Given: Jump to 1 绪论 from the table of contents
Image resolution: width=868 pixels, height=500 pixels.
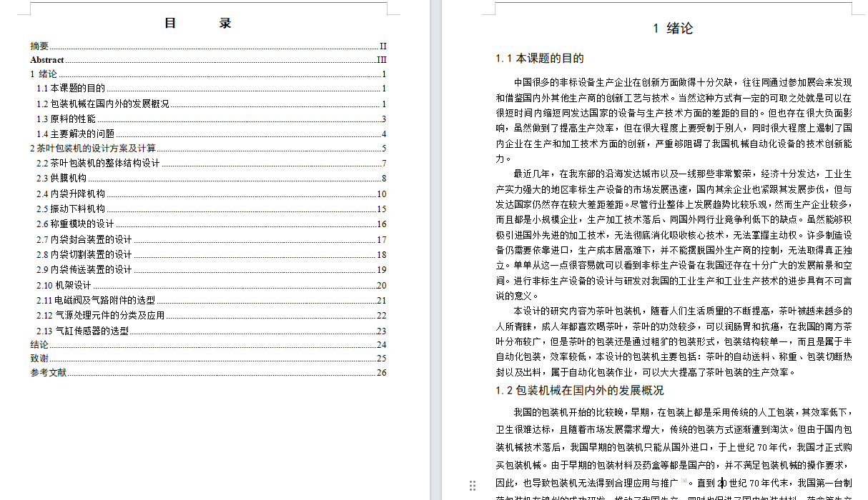Looking at the screenshot, I should pyautogui.click(x=208, y=74).
